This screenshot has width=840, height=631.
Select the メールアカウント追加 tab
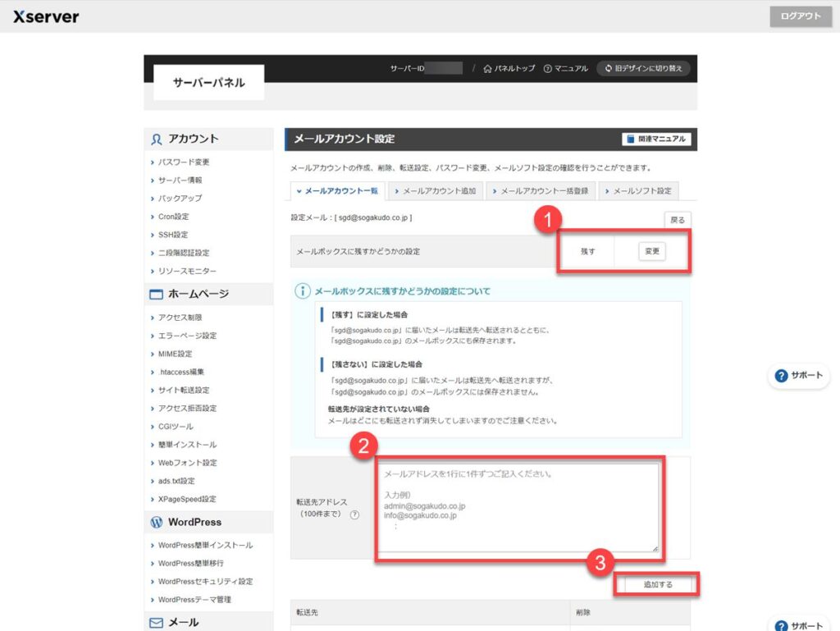tap(435, 190)
